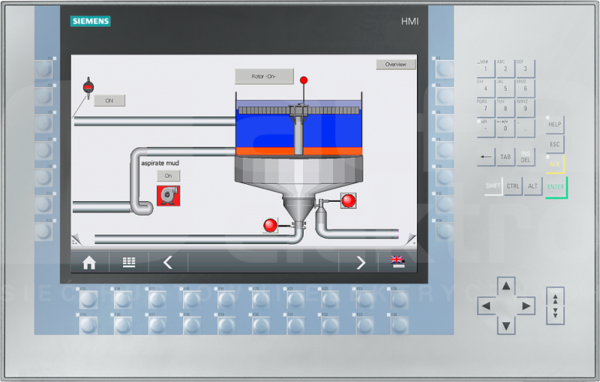Viewport: 600px width, 382px height.
Task: Click the Siemens logo
Action: pyautogui.click(x=91, y=21)
